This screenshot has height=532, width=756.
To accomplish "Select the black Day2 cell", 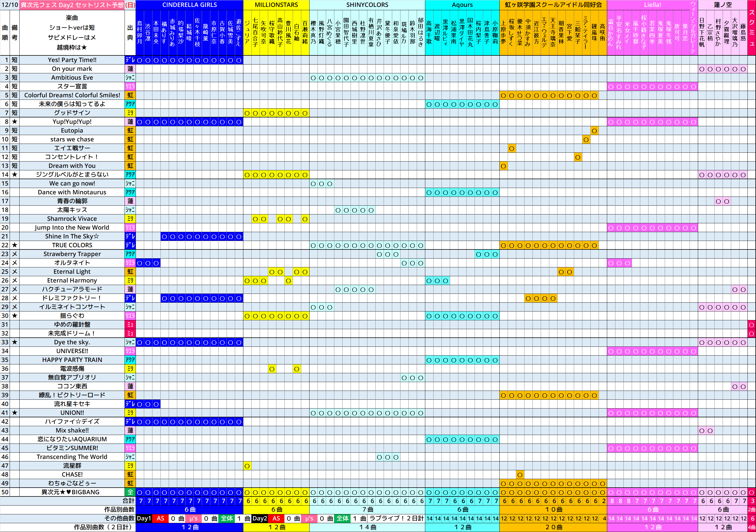I will coord(260,518).
